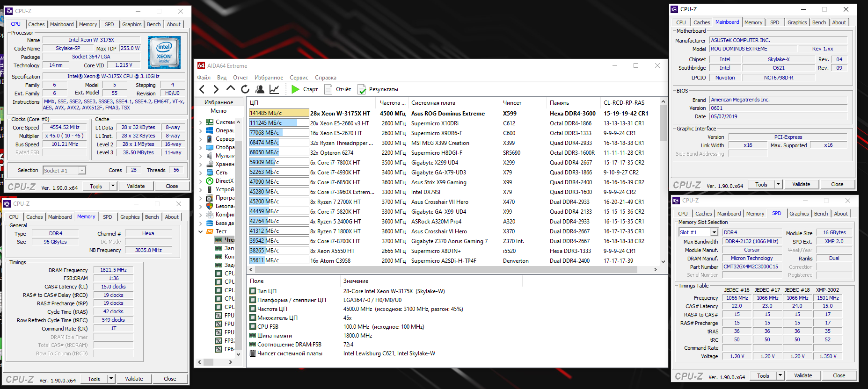Expand the Конфиг. tree node chevron
Viewport: 868px width, 389px height.
(201, 215)
